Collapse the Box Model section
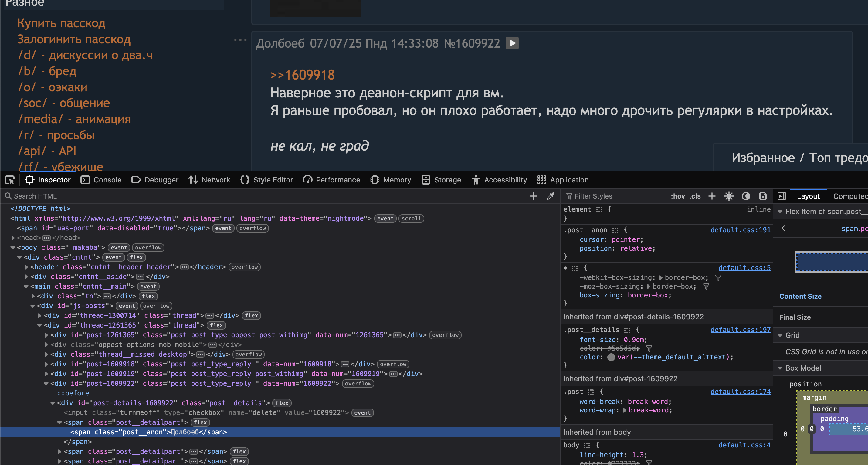 click(x=780, y=368)
